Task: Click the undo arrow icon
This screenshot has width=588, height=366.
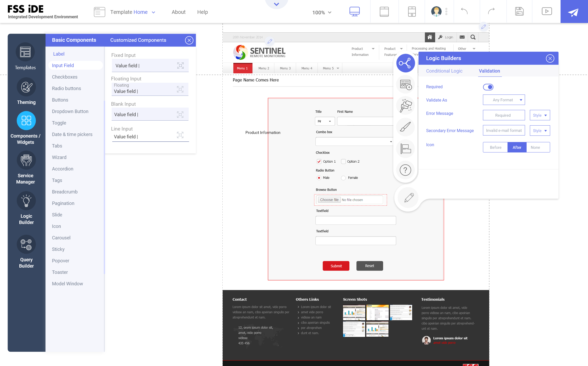Action: pos(464,11)
